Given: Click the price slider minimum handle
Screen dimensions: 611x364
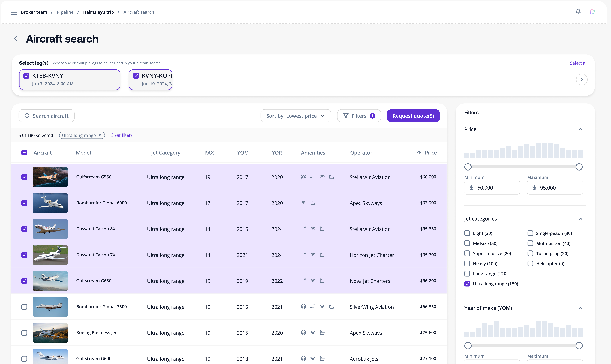Looking at the screenshot, I should click(x=468, y=167).
